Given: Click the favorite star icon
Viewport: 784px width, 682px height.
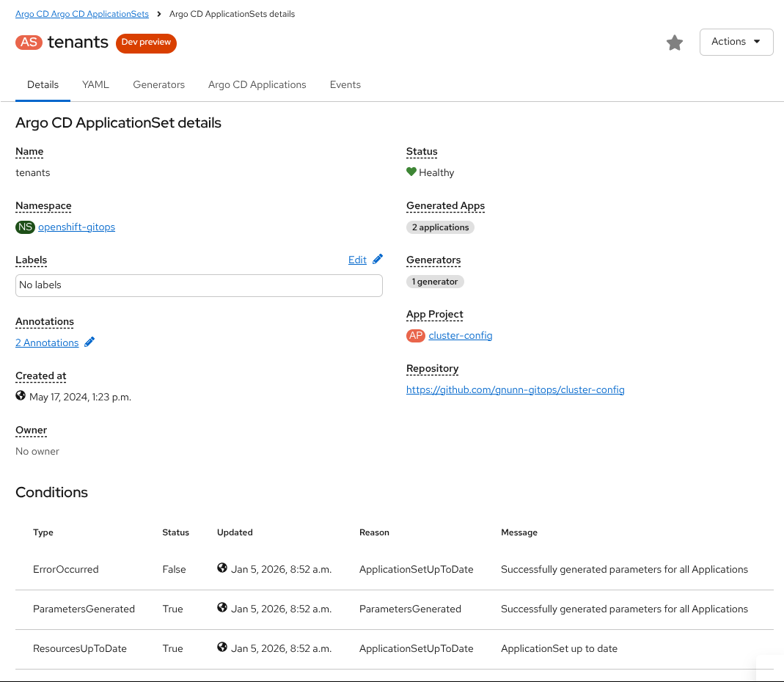Looking at the screenshot, I should click(674, 43).
